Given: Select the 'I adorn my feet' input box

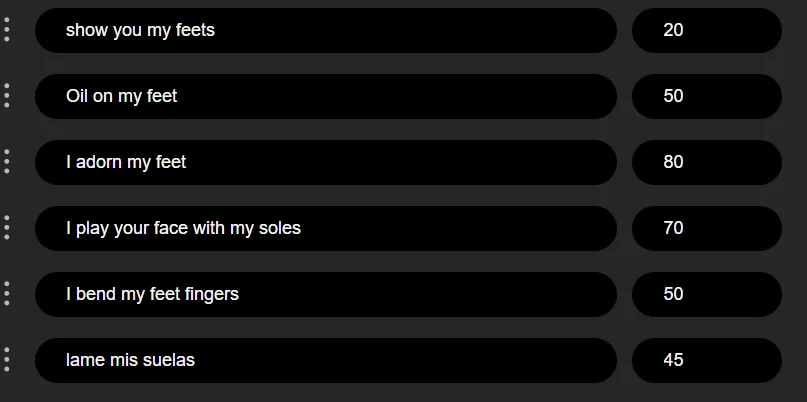Looking at the screenshot, I should [x=325, y=162].
